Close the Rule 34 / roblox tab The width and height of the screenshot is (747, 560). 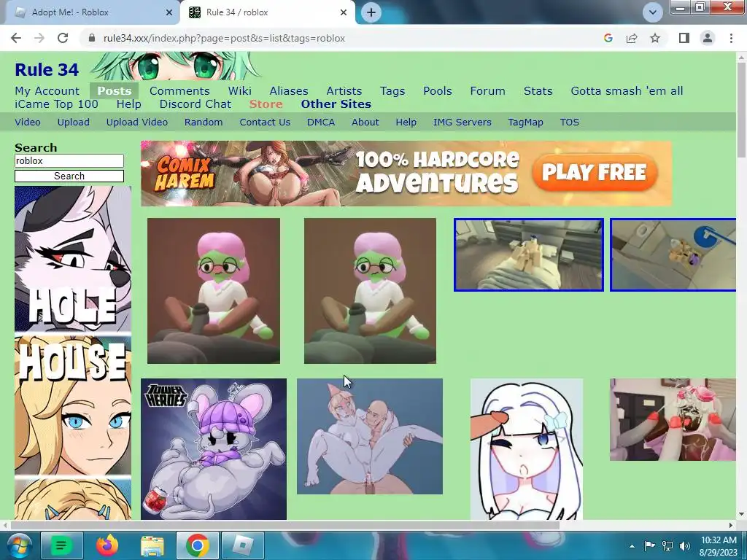coord(344,12)
